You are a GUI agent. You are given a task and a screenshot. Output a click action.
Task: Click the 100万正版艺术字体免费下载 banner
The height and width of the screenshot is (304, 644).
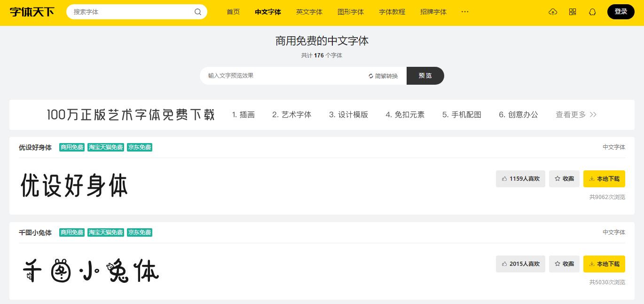[x=131, y=114]
